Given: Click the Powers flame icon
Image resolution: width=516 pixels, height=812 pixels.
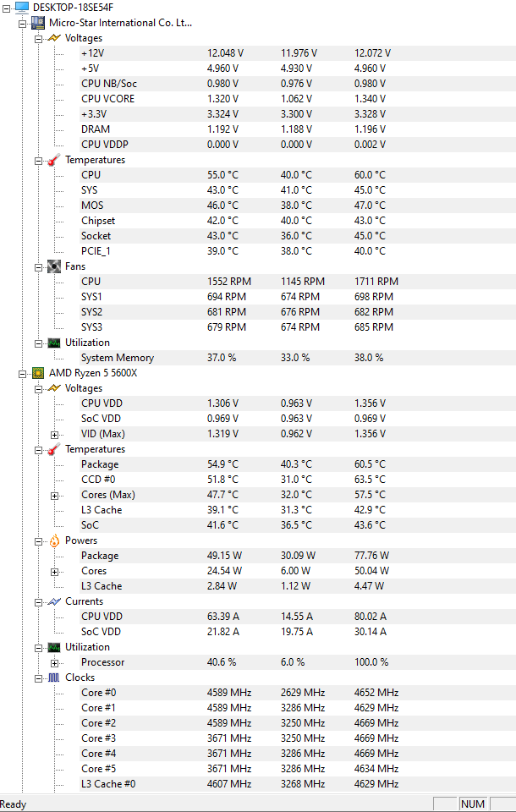Looking at the screenshot, I should 54,540.
